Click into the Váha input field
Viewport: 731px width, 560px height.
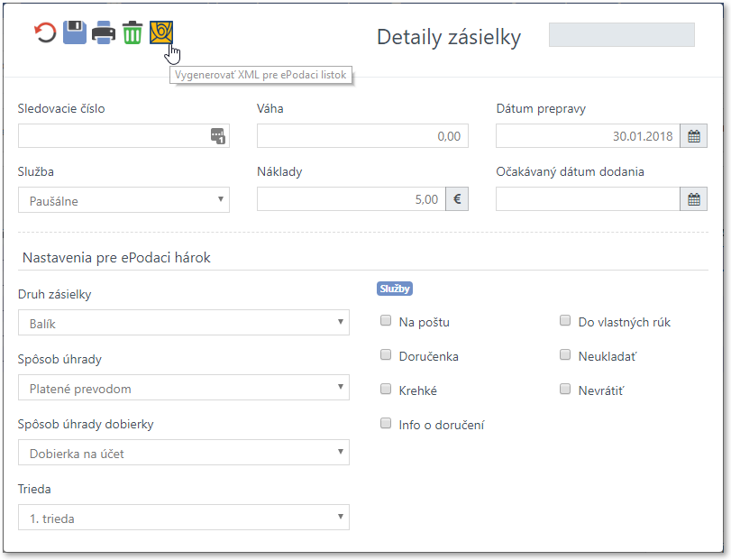point(362,136)
